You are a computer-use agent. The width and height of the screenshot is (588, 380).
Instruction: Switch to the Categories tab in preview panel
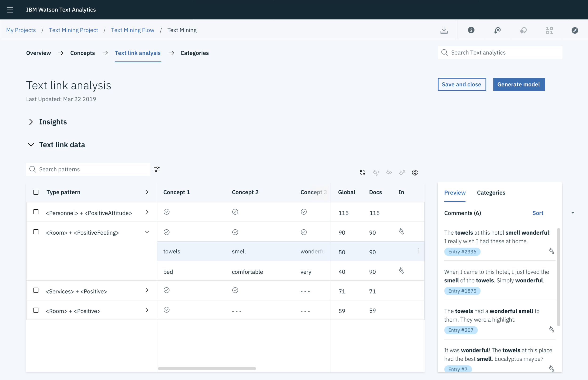[491, 192]
